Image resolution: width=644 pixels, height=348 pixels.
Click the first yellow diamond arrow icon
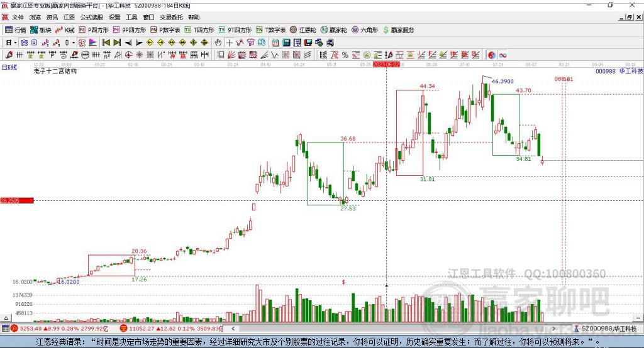pyautogui.click(x=150, y=43)
